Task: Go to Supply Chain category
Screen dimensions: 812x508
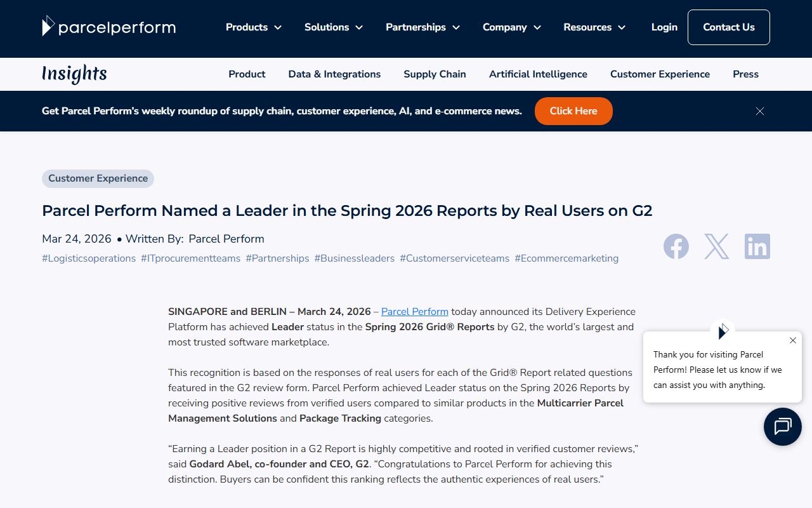Action: [x=435, y=74]
